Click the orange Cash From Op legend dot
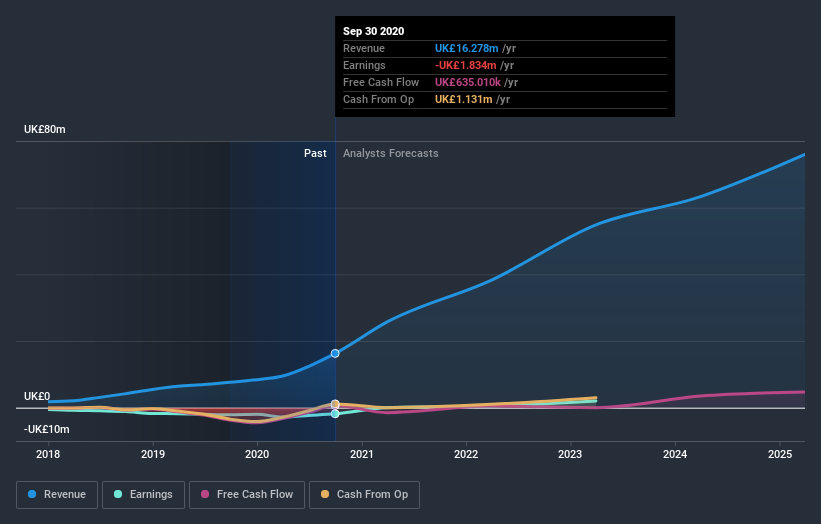821x524 pixels. tap(325, 494)
